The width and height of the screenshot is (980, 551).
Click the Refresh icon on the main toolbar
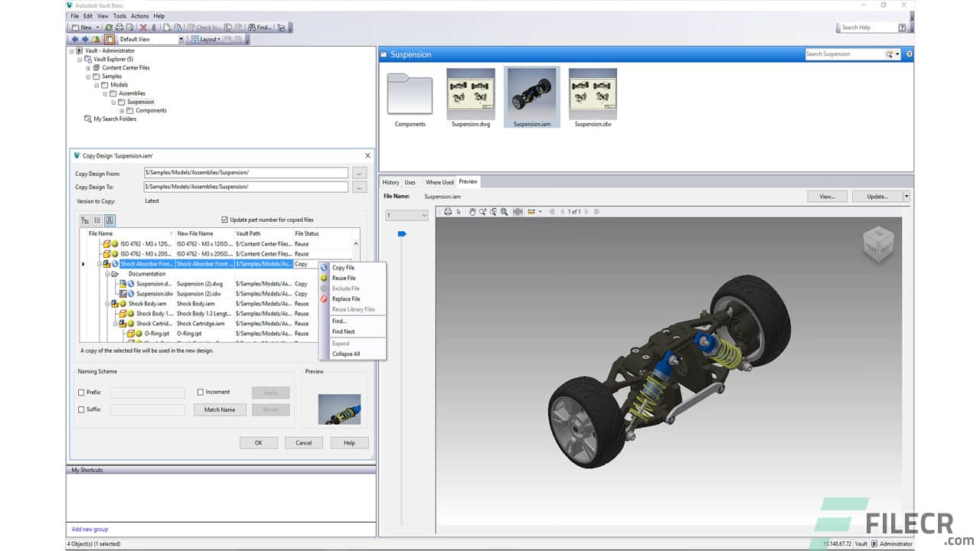tap(109, 28)
